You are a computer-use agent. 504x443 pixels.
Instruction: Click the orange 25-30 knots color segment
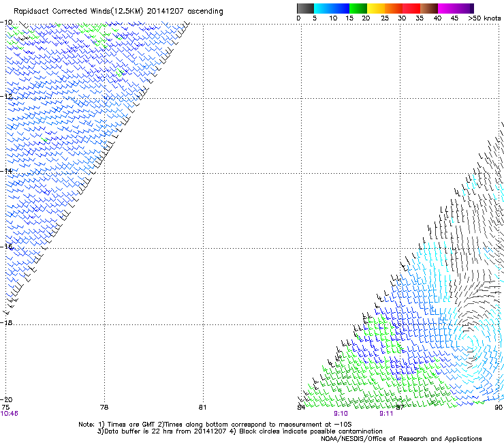click(394, 8)
